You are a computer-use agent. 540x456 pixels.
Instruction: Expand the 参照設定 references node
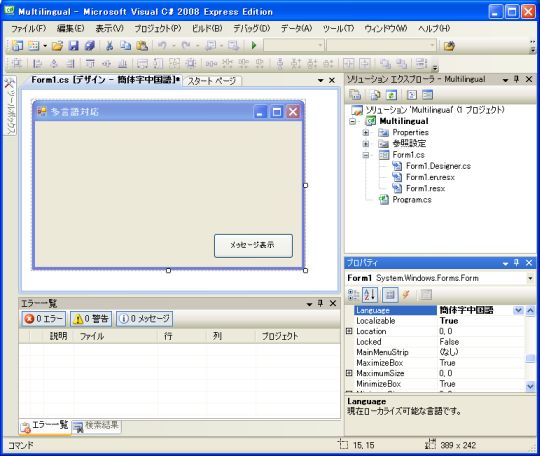366,144
